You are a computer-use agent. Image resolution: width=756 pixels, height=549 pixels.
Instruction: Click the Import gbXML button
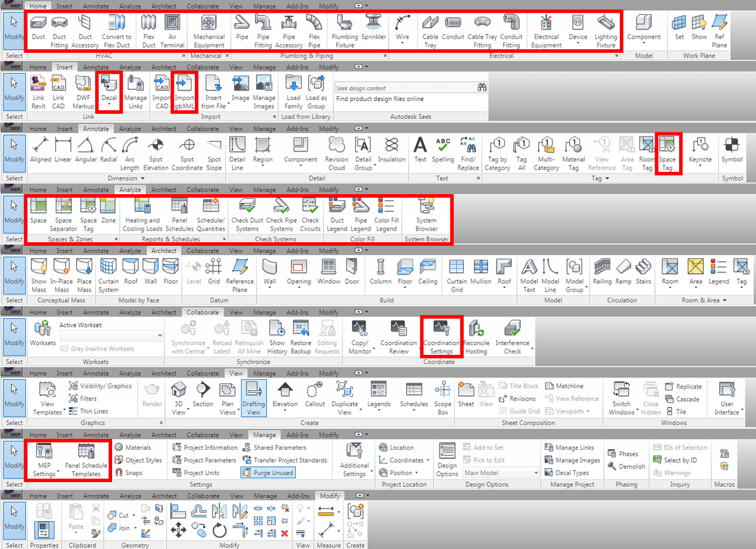(x=185, y=93)
